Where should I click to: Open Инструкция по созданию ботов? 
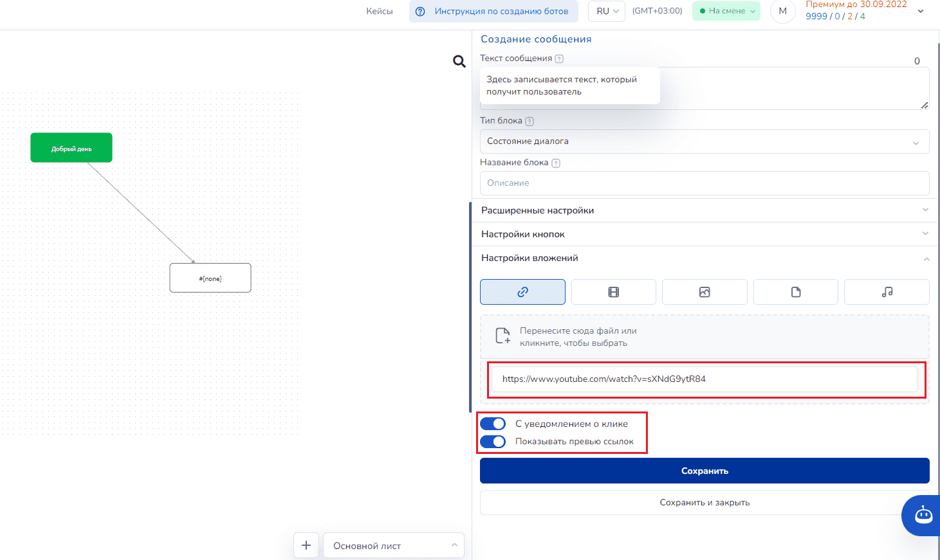click(493, 11)
